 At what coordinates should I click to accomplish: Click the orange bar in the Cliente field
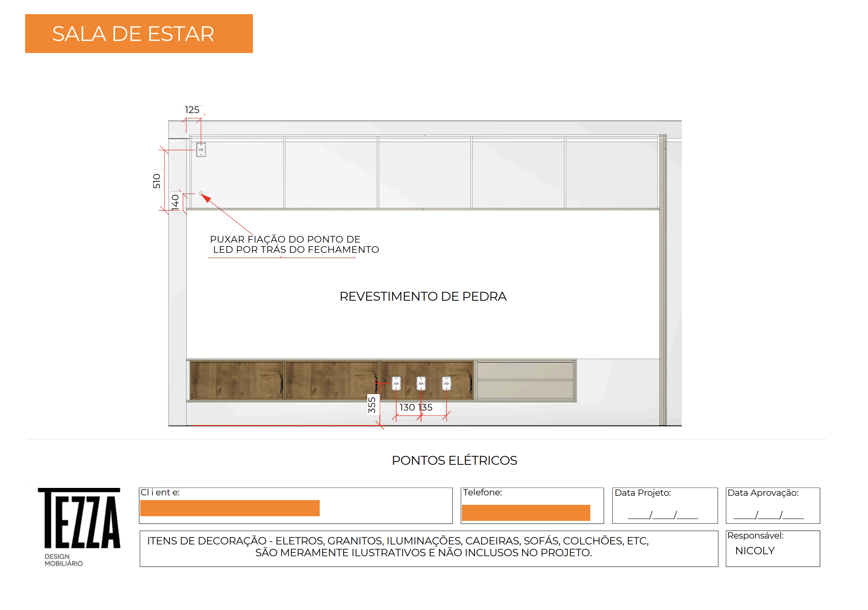click(x=230, y=508)
